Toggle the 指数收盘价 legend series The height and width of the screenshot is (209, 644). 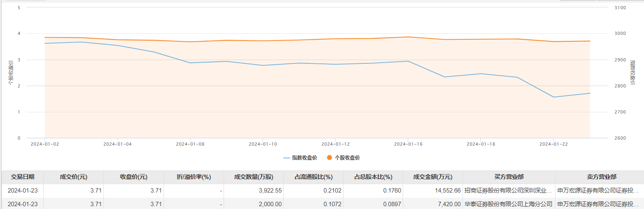click(x=300, y=158)
